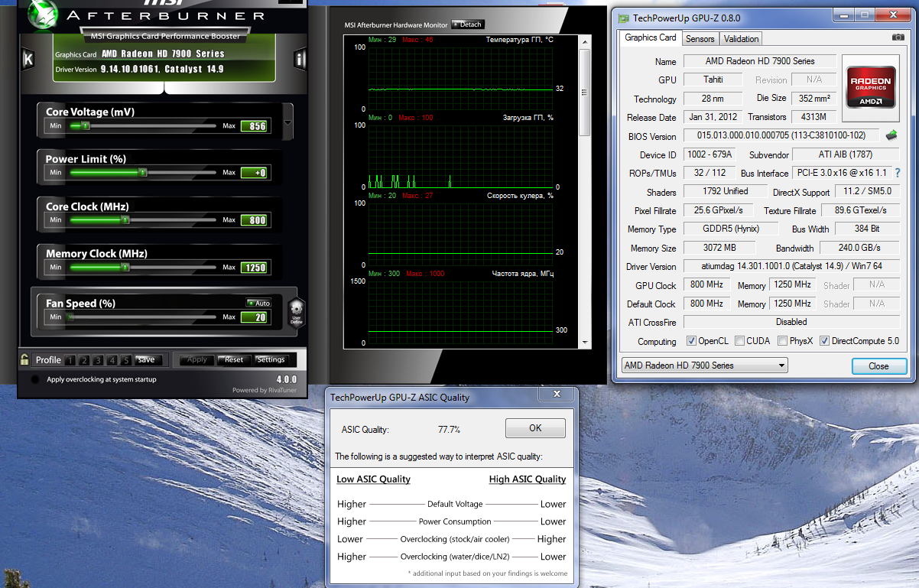Close the GPU-Z window with Close button
Viewport: 919px width, 588px height.
tap(878, 366)
